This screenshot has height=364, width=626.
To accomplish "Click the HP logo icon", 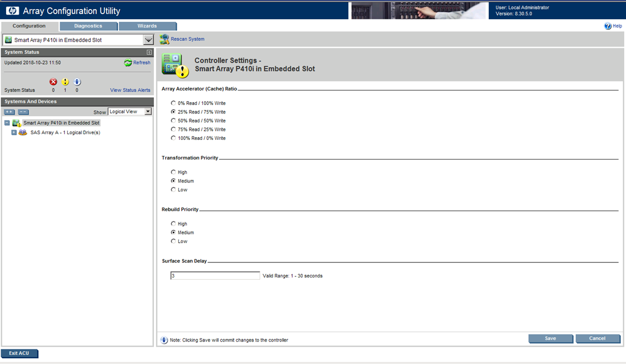I will (x=12, y=11).
